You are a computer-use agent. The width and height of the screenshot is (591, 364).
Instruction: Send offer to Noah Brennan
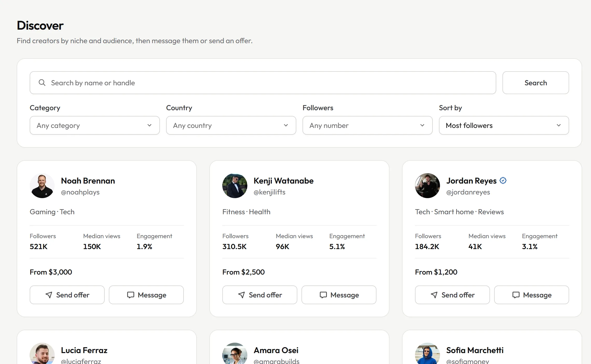pyautogui.click(x=67, y=295)
